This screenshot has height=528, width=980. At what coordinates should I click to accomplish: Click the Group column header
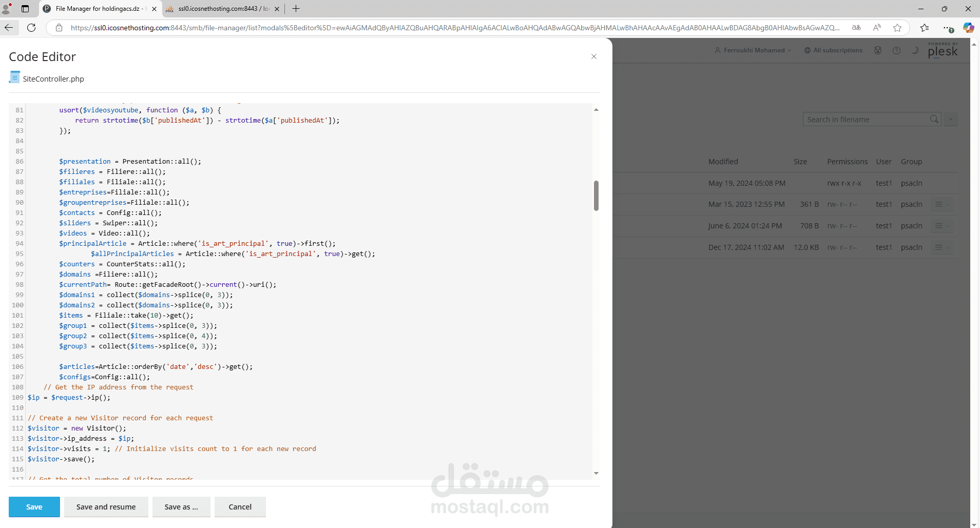(912, 162)
